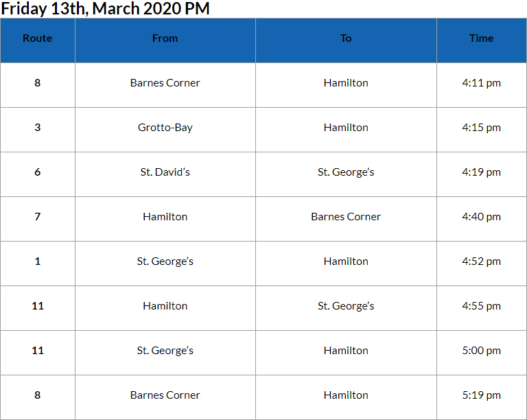Select route number 1 cell
The image size is (527, 420).
pyautogui.click(x=37, y=261)
